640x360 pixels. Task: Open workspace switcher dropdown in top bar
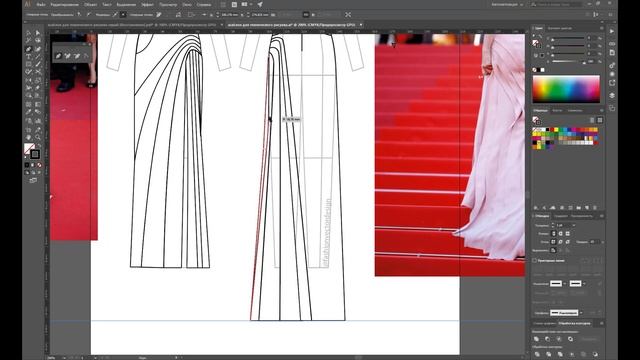click(508, 4)
